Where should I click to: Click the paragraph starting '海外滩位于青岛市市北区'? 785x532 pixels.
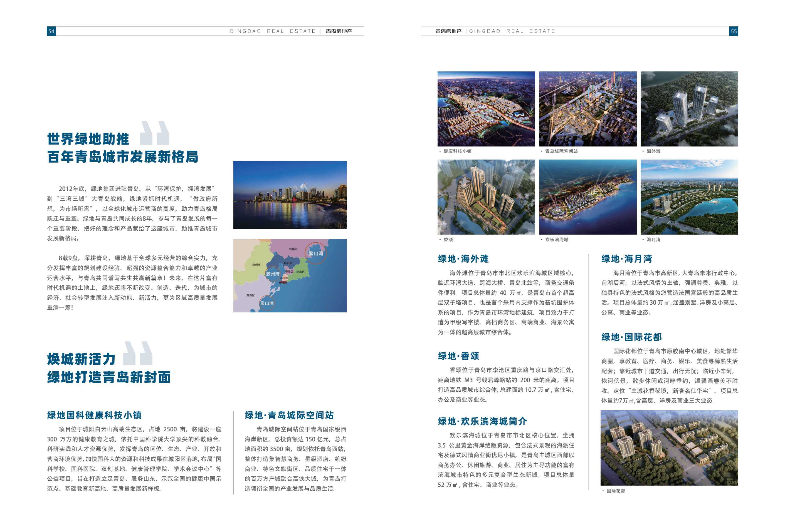[506, 302]
